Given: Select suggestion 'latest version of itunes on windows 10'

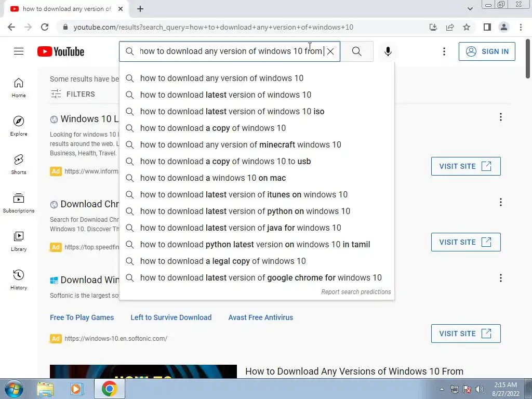Looking at the screenshot, I should [257, 194].
